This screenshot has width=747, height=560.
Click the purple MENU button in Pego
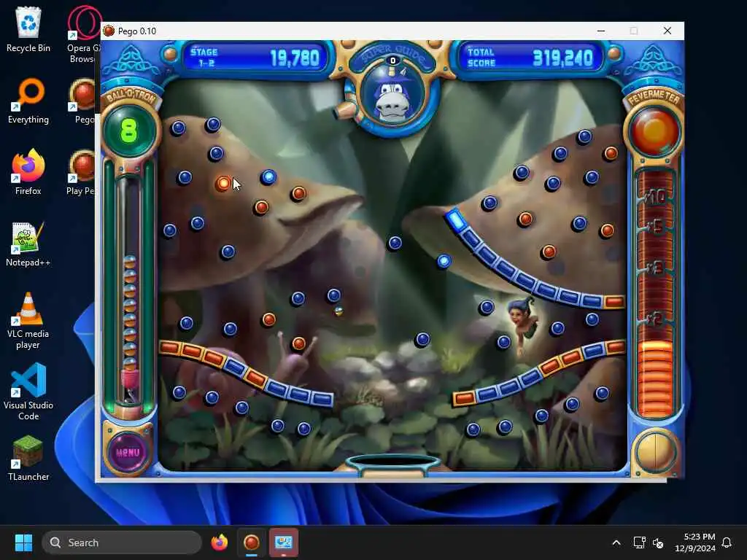tap(128, 451)
